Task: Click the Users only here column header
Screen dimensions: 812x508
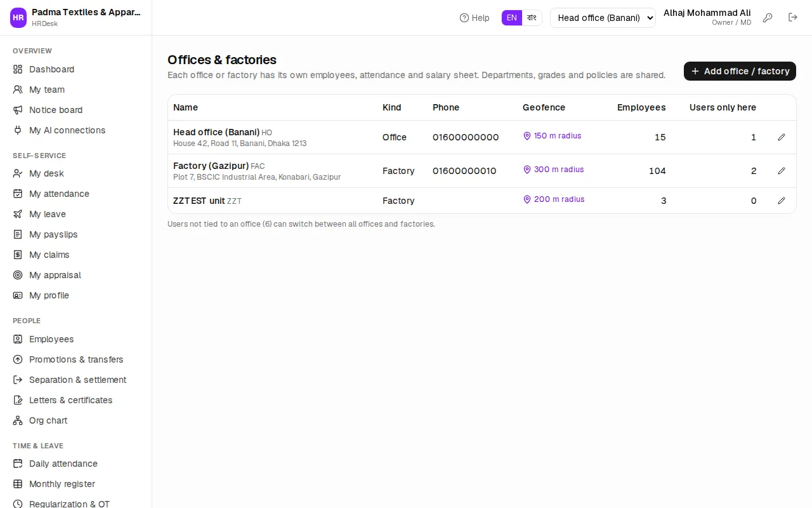Action: pyautogui.click(x=723, y=107)
